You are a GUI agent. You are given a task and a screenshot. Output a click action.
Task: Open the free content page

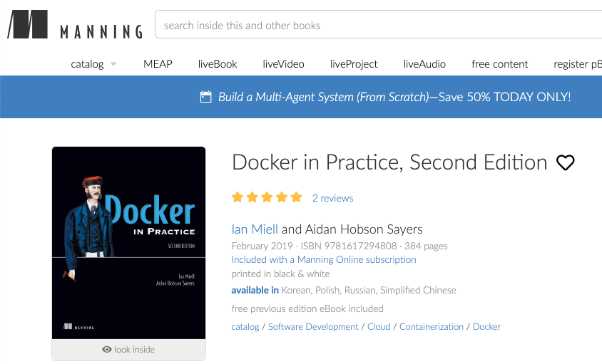coord(500,64)
